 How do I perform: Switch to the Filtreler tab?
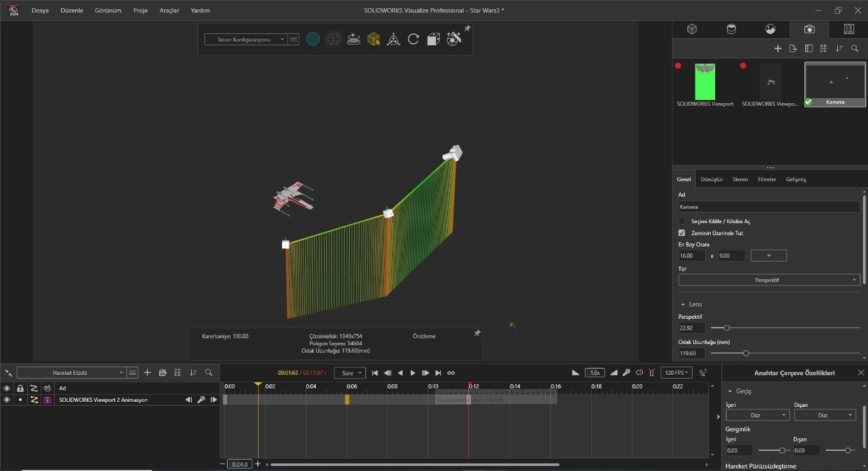(x=767, y=179)
